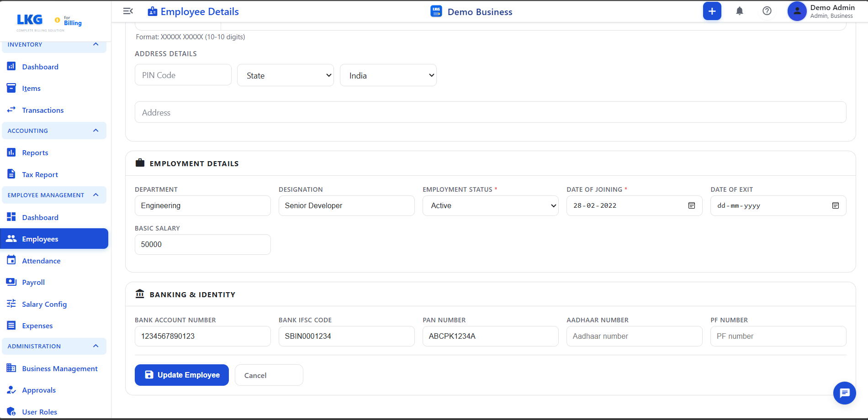Click the Banking & Identity bank icon

click(x=140, y=294)
